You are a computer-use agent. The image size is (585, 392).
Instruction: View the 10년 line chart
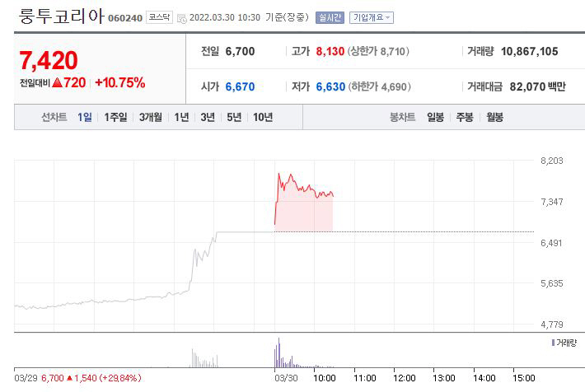(x=263, y=117)
